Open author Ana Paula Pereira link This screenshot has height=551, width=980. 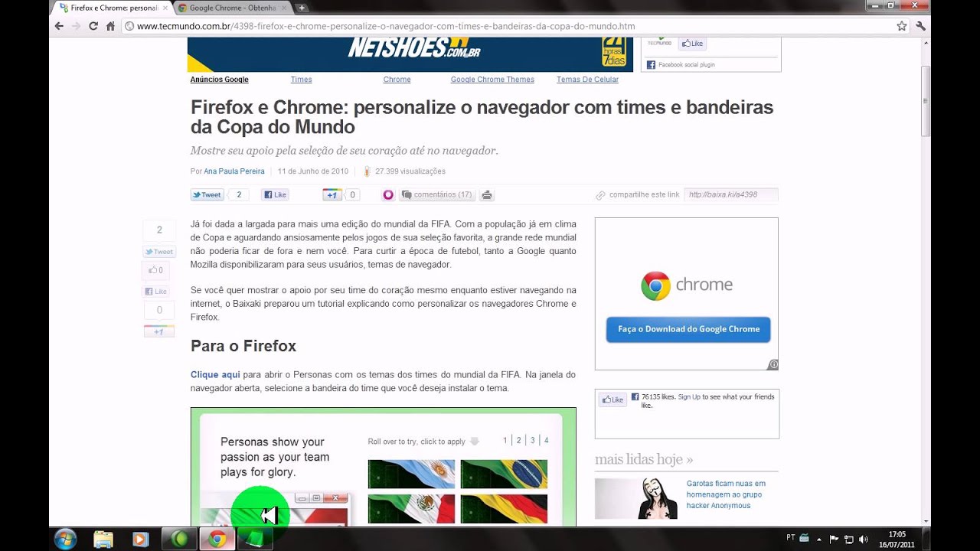[x=234, y=171]
